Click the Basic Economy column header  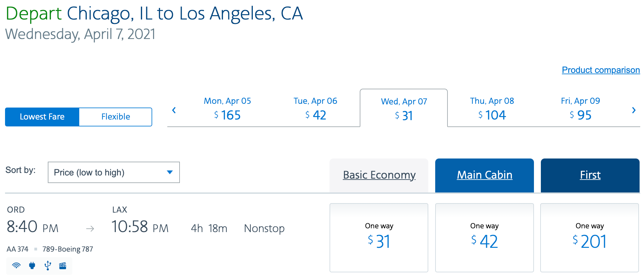click(379, 175)
